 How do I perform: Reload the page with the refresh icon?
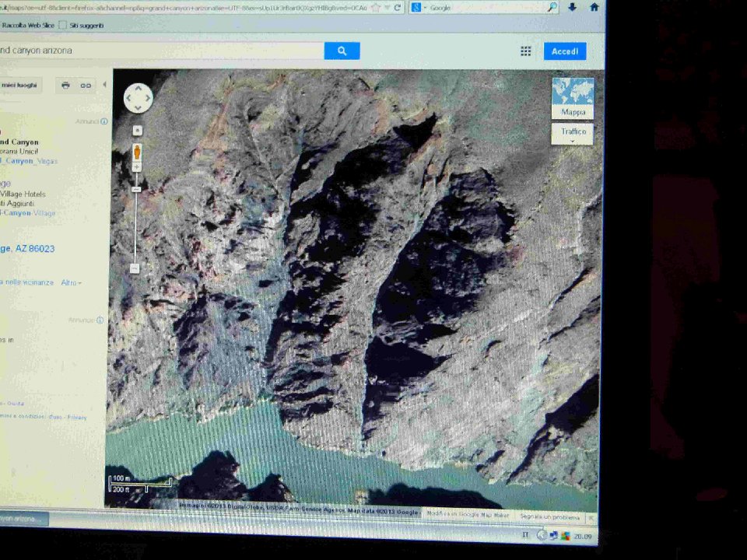pyautogui.click(x=398, y=8)
